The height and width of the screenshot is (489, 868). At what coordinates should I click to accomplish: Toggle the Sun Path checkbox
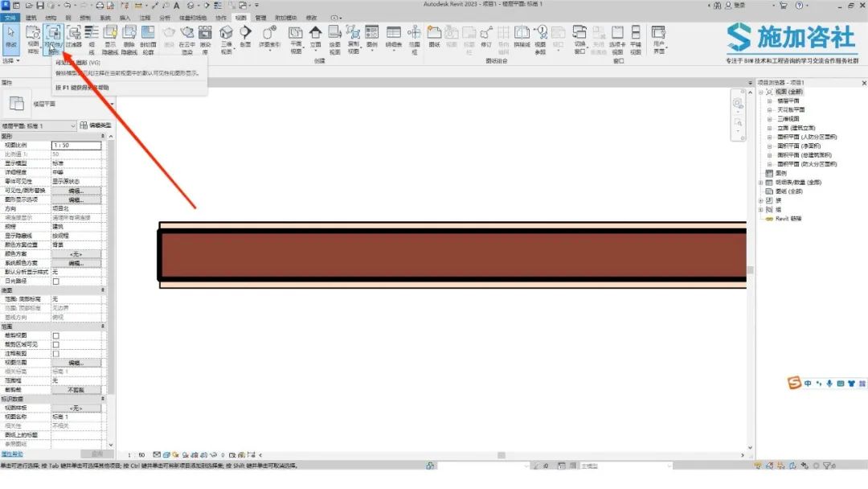(x=55, y=281)
